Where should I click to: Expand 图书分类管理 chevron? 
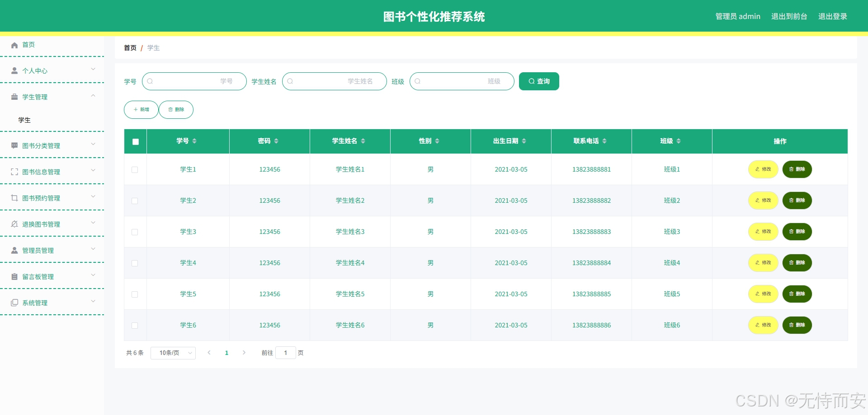tap(93, 144)
